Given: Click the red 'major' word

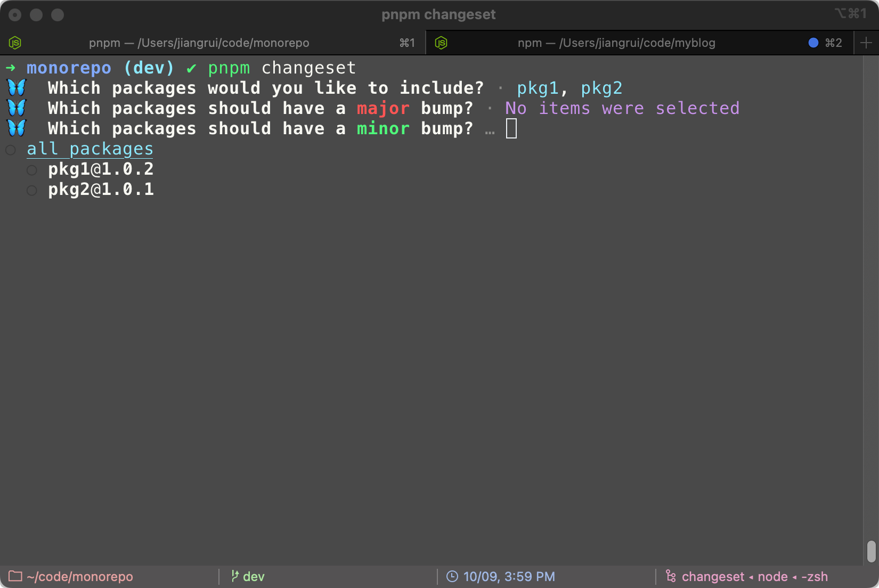Looking at the screenshot, I should coord(383,108).
